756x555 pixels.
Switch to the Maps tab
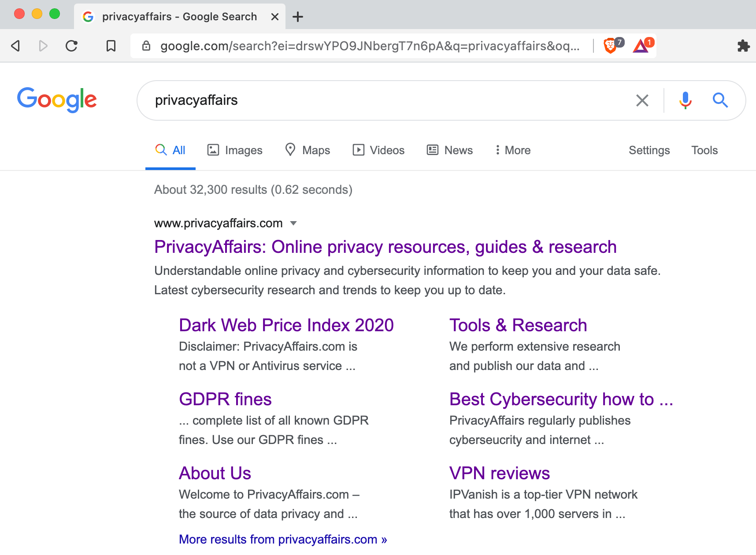(308, 150)
